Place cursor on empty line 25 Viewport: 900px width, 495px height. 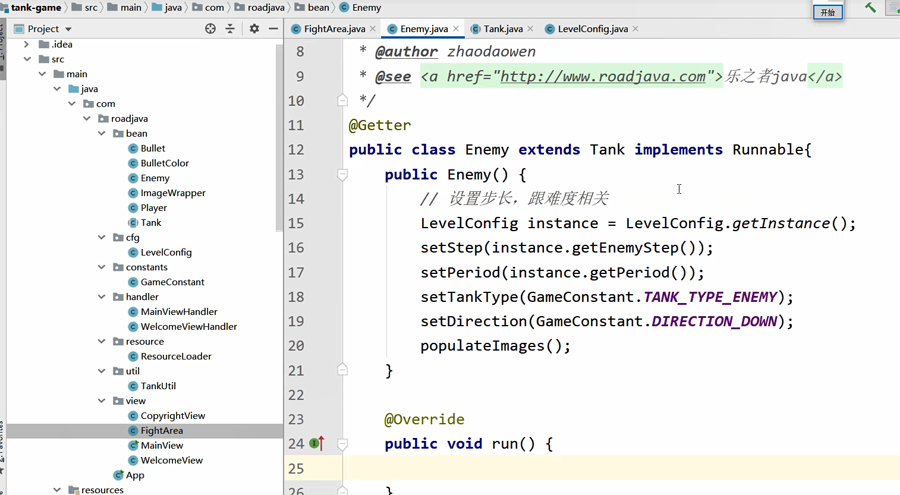point(621,469)
